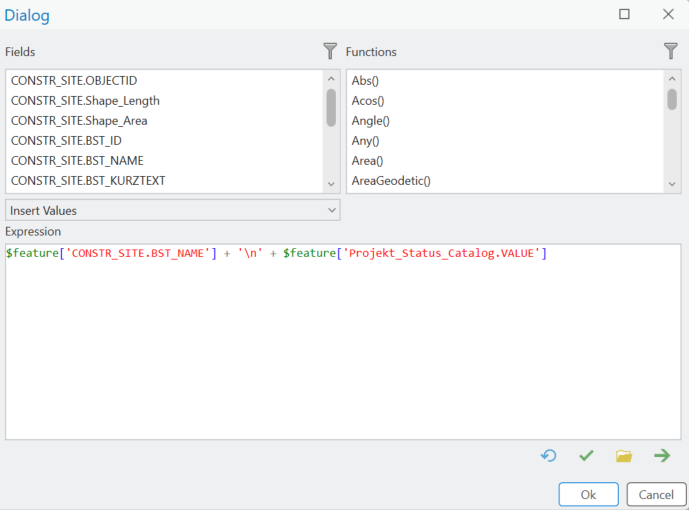Click the Fields list scroll up arrow

[x=331, y=79]
